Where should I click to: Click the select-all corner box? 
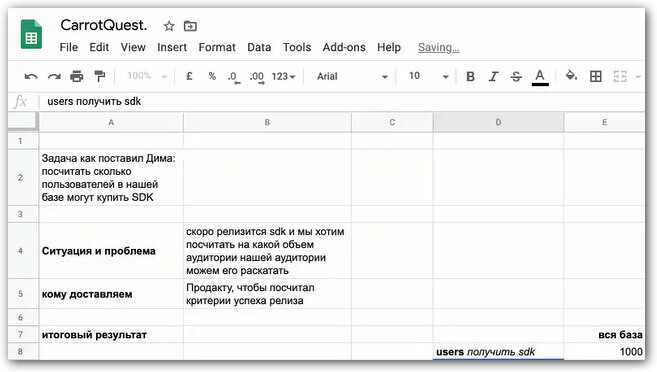coord(23,122)
